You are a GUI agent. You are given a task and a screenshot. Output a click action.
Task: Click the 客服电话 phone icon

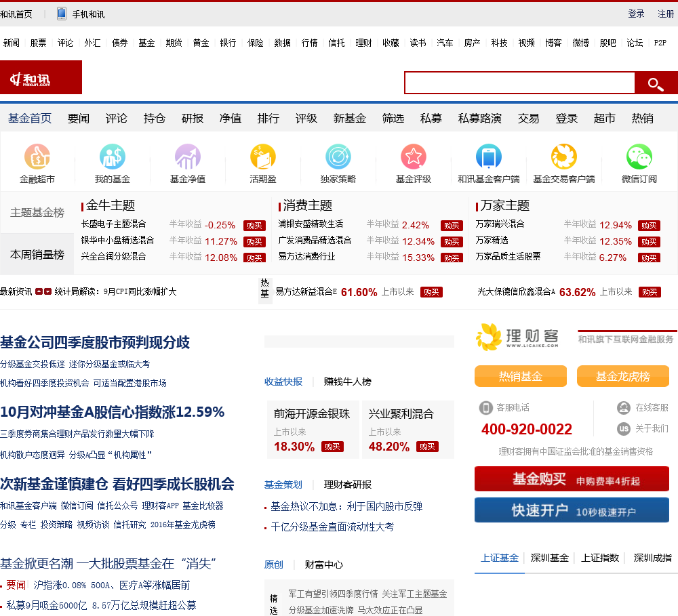click(x=485, y=408)
